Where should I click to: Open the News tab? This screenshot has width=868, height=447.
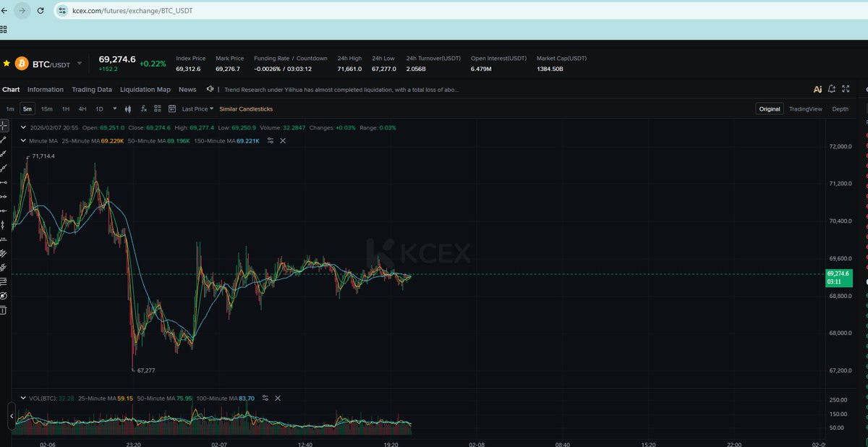pos(187,90)
